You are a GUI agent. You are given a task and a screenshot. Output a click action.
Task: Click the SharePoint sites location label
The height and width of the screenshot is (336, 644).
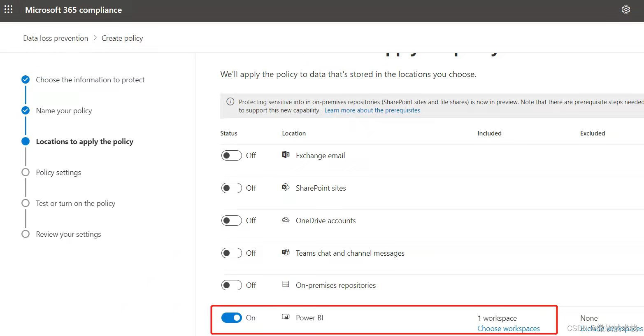321,188
